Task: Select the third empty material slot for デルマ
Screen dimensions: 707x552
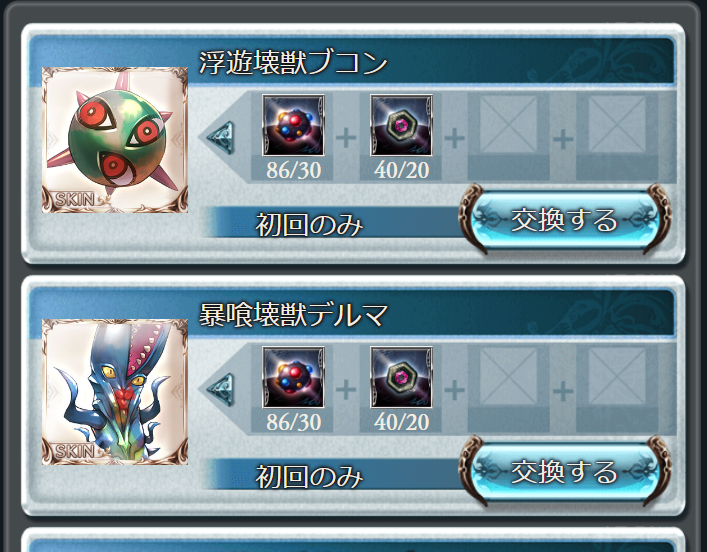Action: pos(509,377)
